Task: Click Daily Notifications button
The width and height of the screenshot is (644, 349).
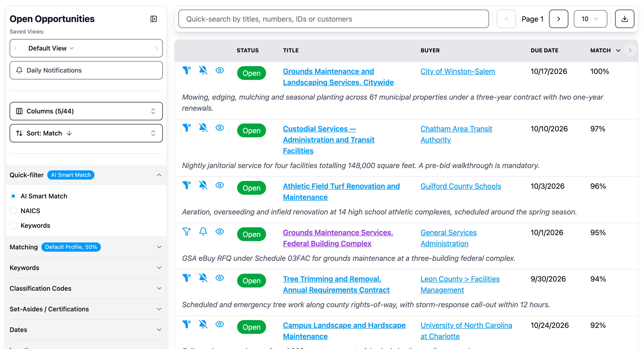Action: [x=86, y=70]
